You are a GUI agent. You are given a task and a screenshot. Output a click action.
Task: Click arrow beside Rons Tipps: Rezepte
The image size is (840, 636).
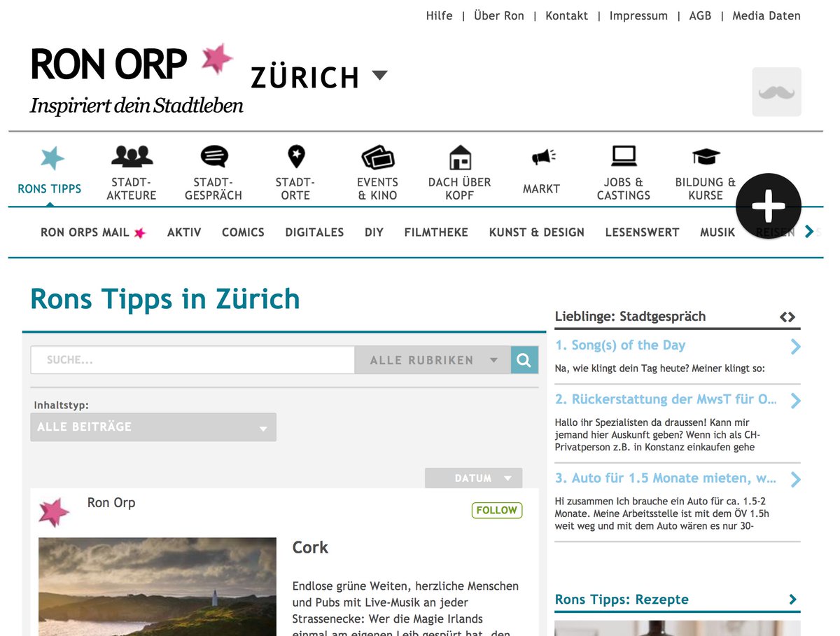(792, 600)
